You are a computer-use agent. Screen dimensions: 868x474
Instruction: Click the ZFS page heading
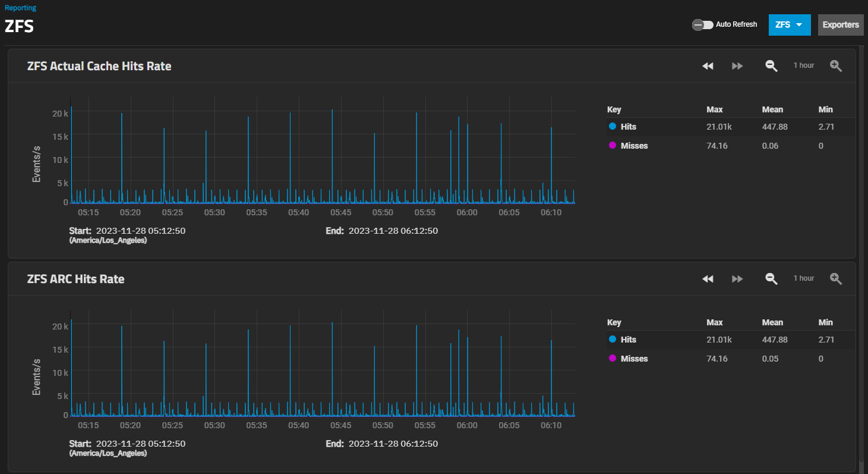tap(19, 27)
